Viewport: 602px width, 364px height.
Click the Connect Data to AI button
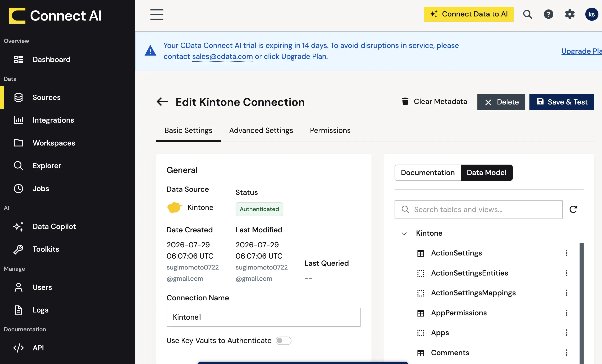coord(469,14)
